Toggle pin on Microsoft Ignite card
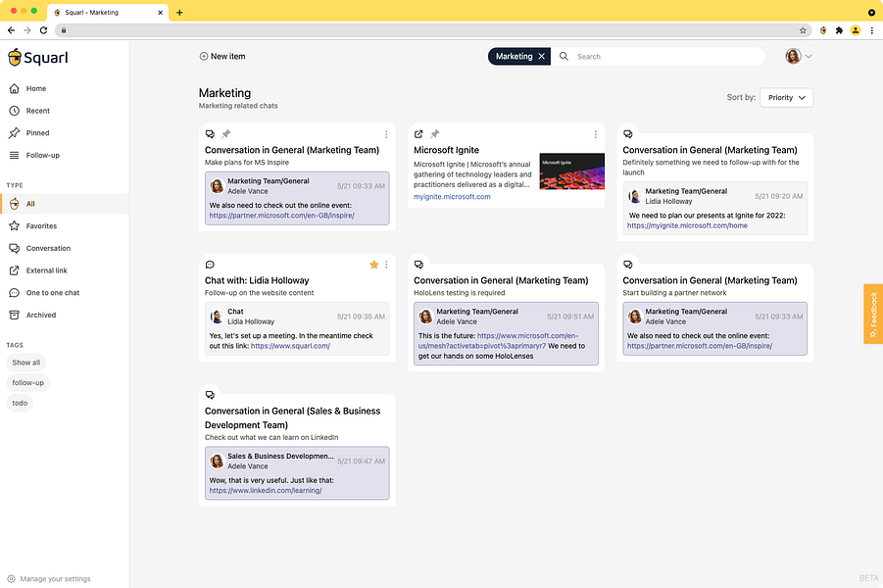The width and height of the screenshot is (883, 588). 435,134
